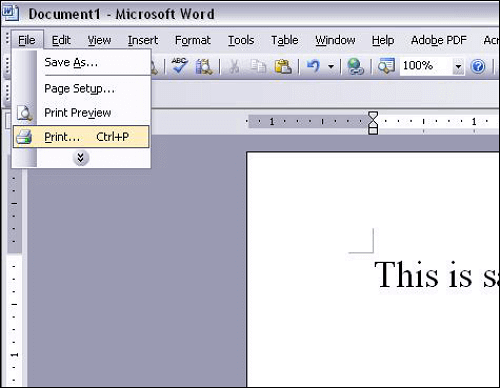The width and height of the screenshot is (500, 388).
Task: Click the Research book icon
Action: [204, 66]
